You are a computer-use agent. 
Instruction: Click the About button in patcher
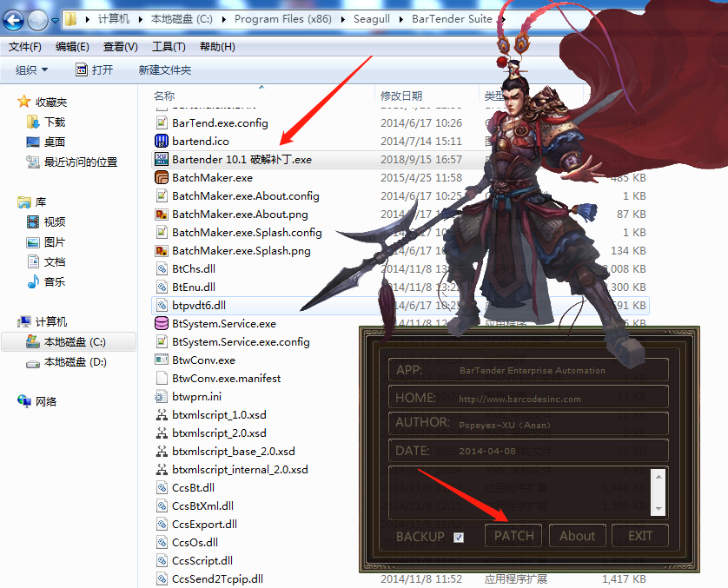point(577,536)
